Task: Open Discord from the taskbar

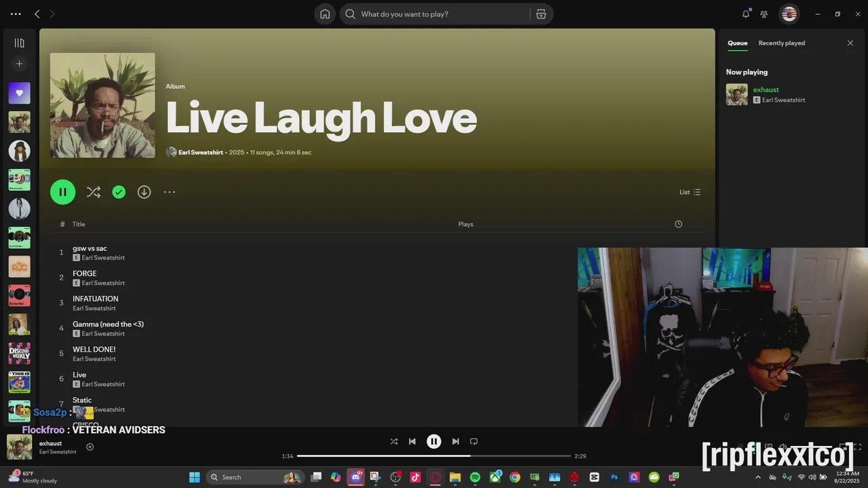Action: point(355,477)
